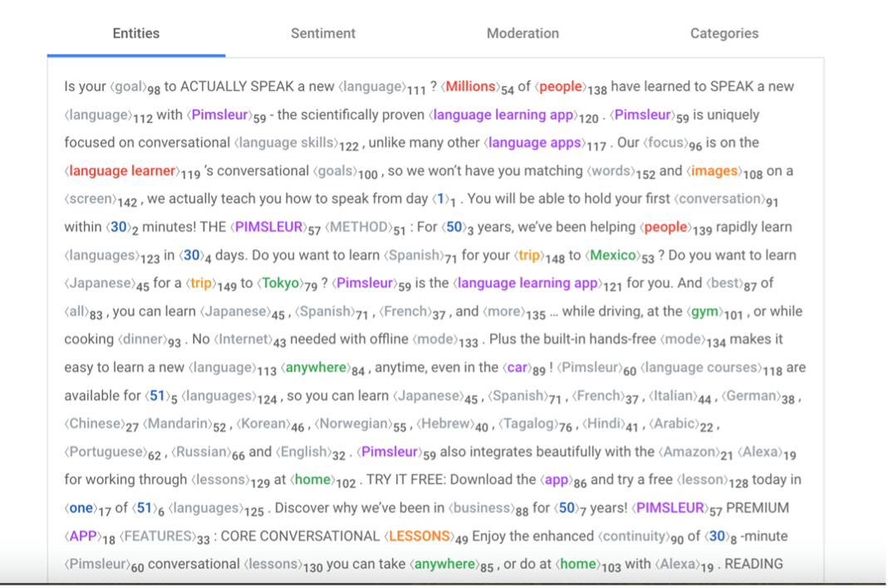Image resolution: width=888 pixels, height=588 pixels.
Task: Click the red 'Millions' entity
Action: point(470,86)
